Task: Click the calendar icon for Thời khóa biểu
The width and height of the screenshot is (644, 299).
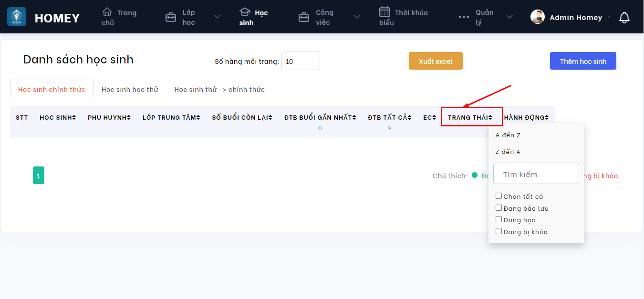Action: 384,12
